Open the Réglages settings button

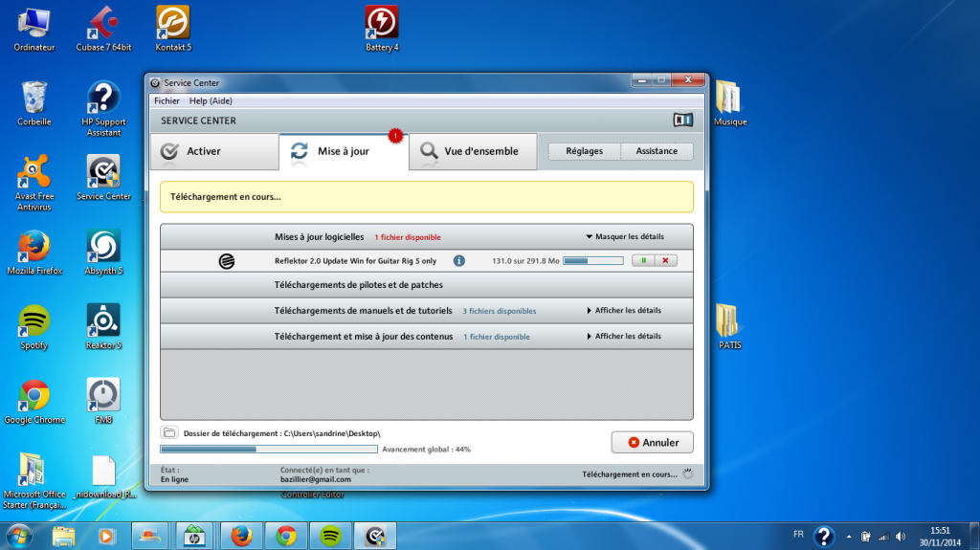pyautogui.click(x=585, y=150)
